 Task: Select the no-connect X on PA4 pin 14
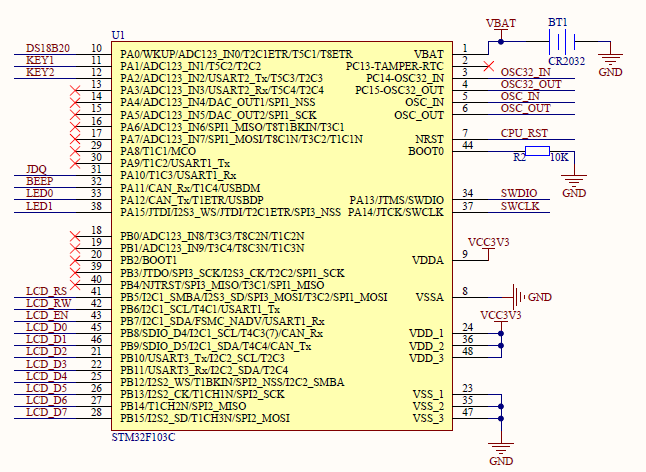pyautogui.click(x=75, y=103)
